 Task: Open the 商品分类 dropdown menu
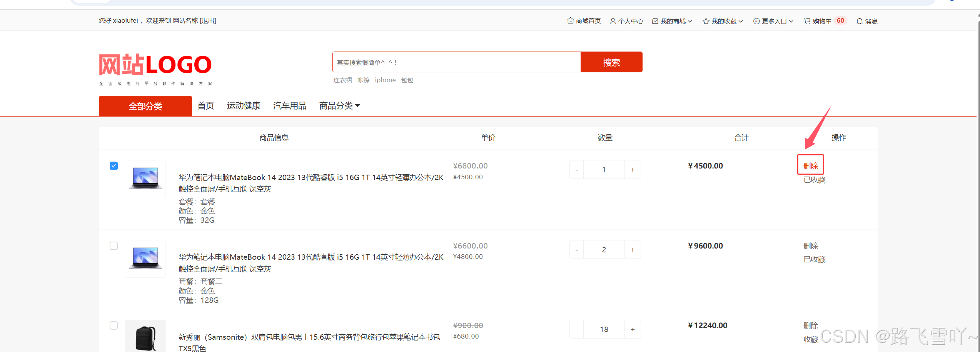tap(339, 106)
